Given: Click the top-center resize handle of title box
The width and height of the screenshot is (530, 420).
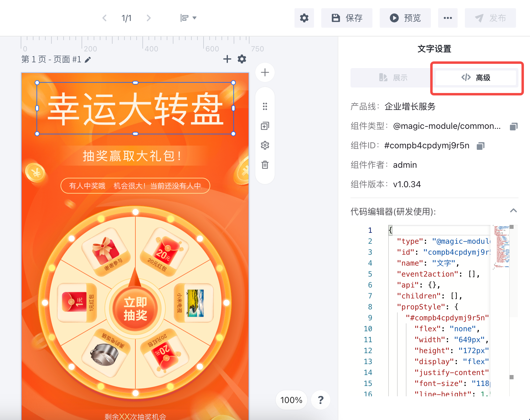Looking at the screenshot, I should [135, 83].
